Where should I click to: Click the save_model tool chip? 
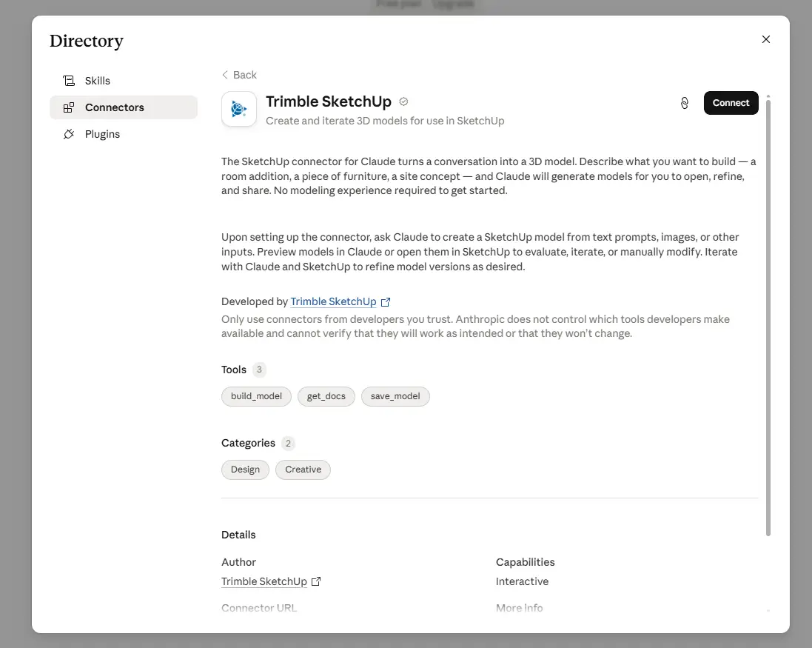[395, 396]
